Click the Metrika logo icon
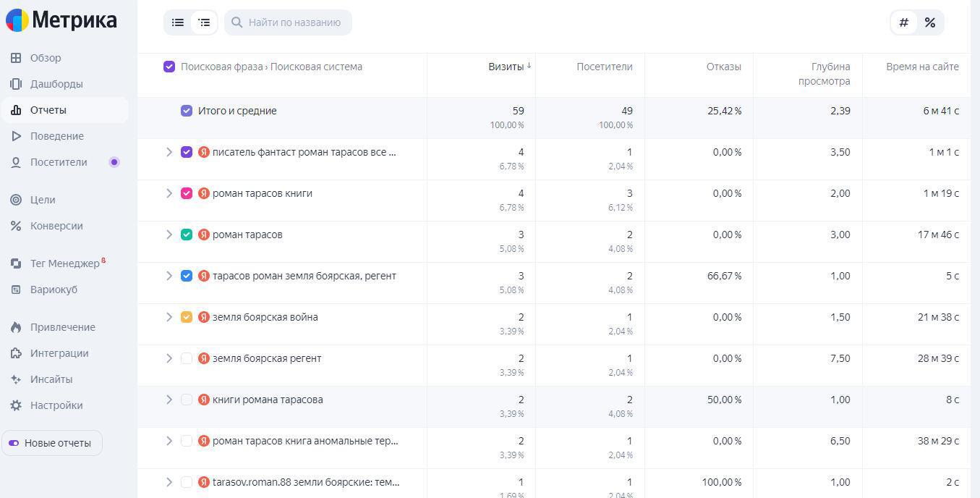Image resolution: width=980 pixels, height=498 pixels. pyautogui.click(x=17, y=20)
